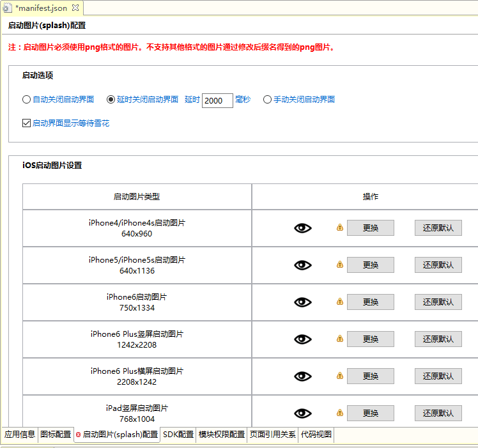
Task: Go to 代码视图 tab
Action: click(x=316, y=435)
